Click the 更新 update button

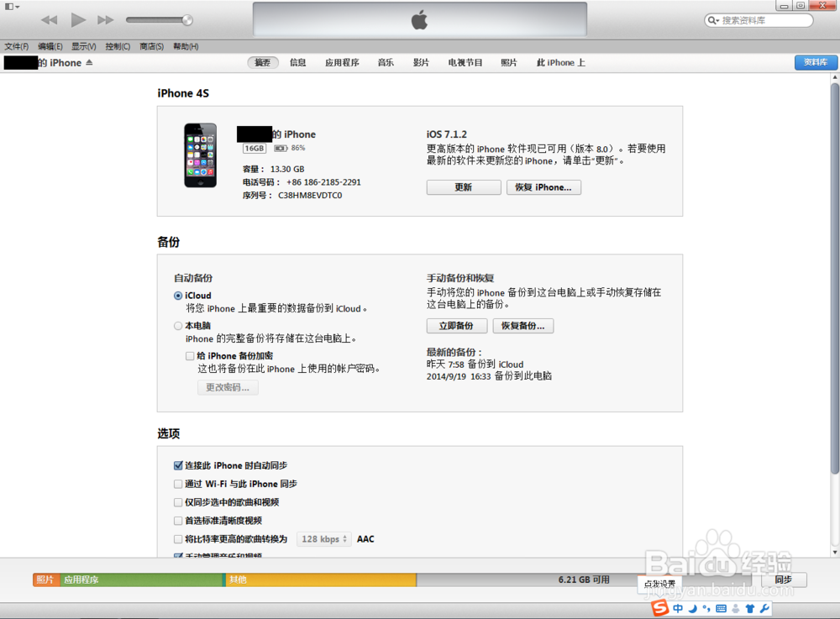pyautogui.click(x=464, y=187)
